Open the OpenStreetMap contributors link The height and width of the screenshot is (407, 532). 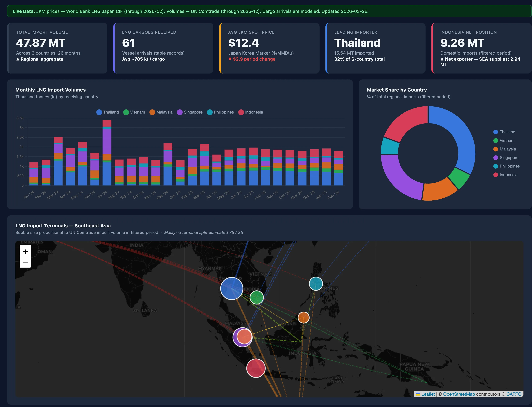[459, 394]
